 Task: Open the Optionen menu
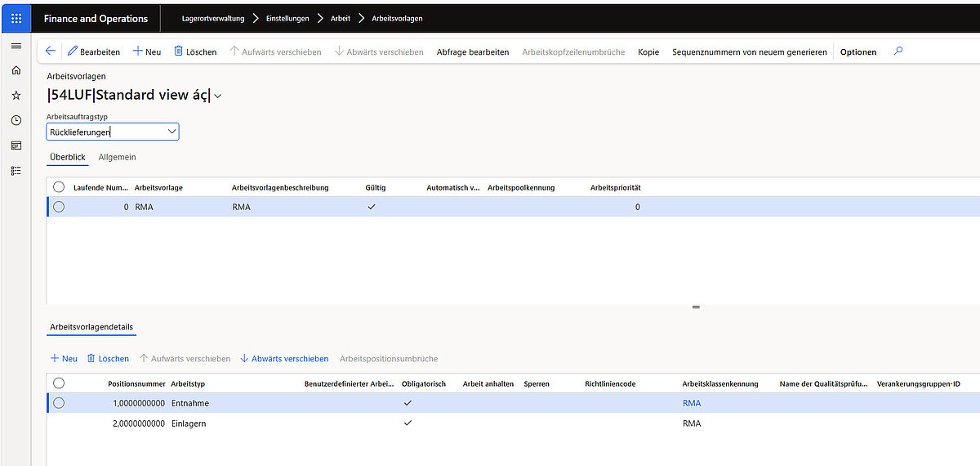pos(858,52)
